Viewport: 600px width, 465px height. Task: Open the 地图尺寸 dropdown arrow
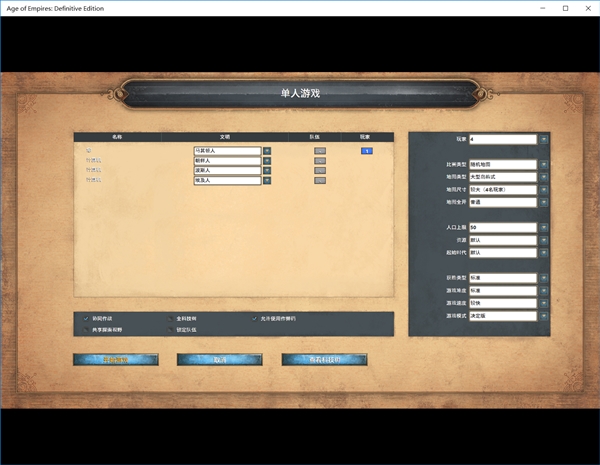point(544,189)
